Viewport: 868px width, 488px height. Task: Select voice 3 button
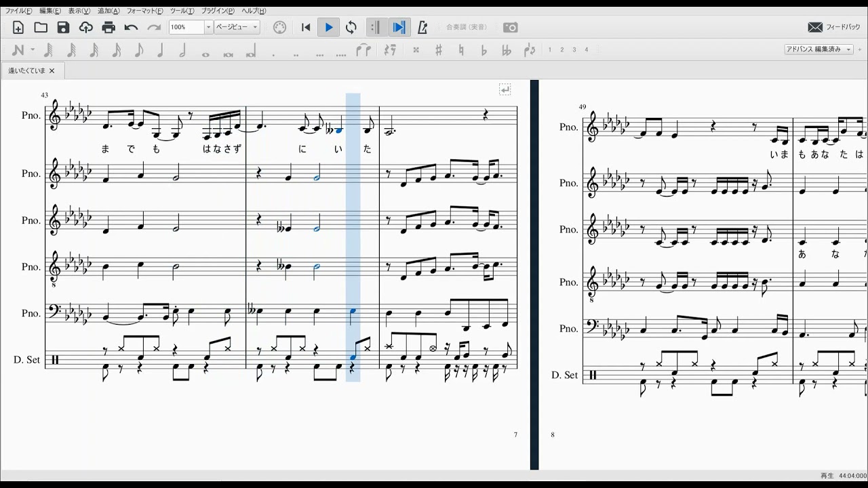(x=574, y=49)
